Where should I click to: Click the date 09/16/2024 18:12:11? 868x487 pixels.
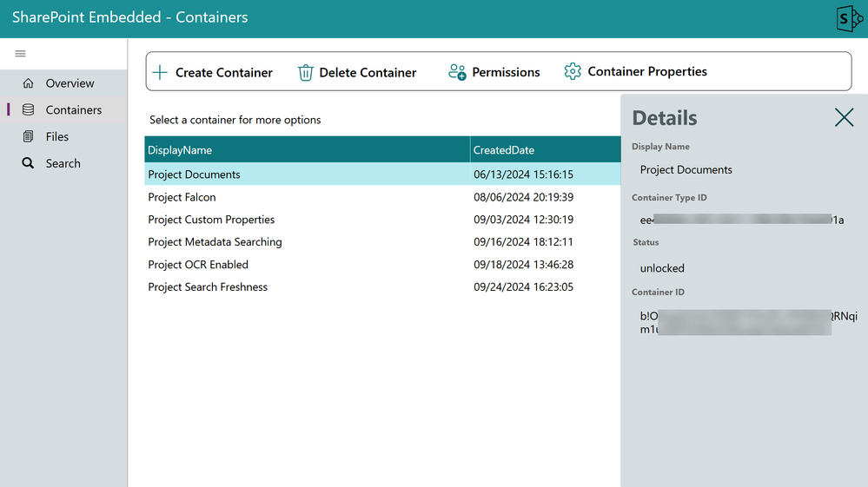point(523,242)
